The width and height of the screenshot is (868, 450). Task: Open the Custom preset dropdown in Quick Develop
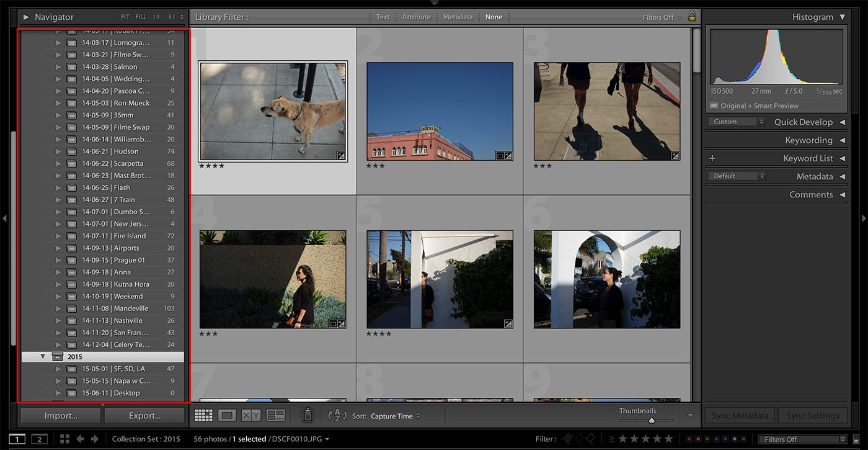pyautogui.click(x=737, y=122)
